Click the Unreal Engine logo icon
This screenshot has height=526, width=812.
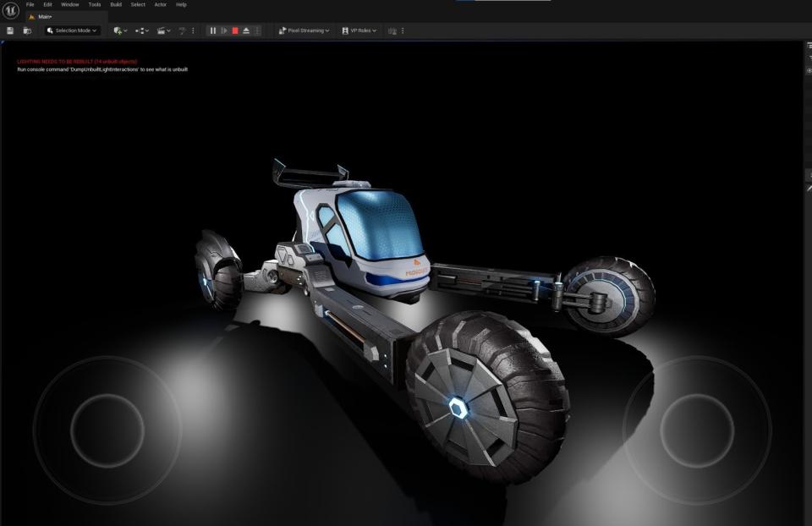tap(11, 10)
